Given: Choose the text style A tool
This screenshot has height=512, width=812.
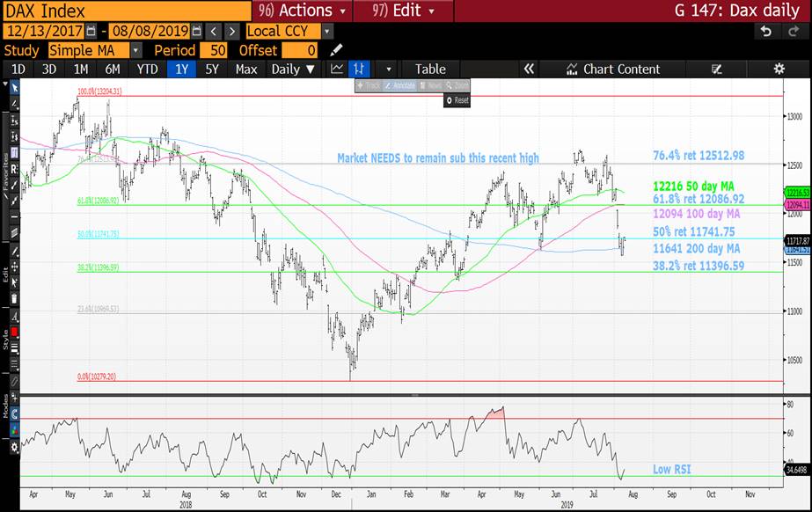Looking at the screenshot, I should 14,317.
